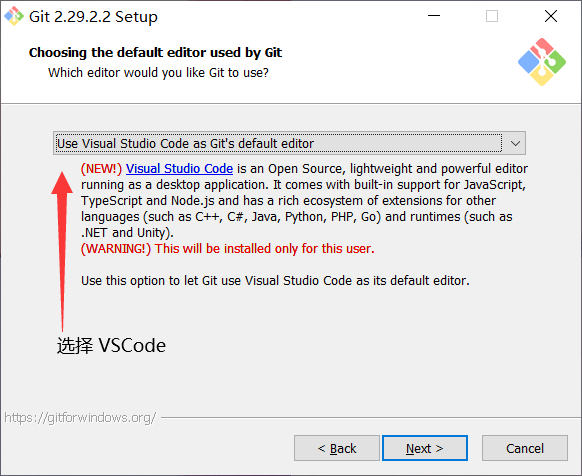Click the red WARNING installed-only-for-this-user text
This screenshot has height=476, width=582.
[x=228, y=248]
